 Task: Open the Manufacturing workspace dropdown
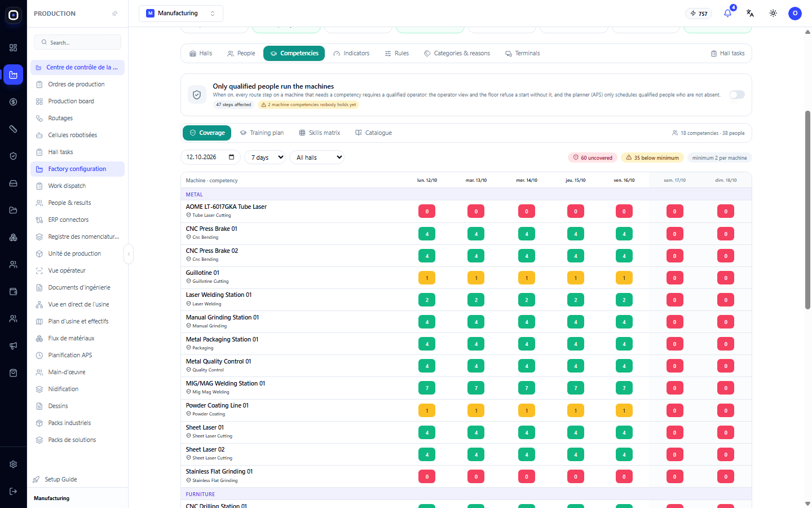point(181,13)
